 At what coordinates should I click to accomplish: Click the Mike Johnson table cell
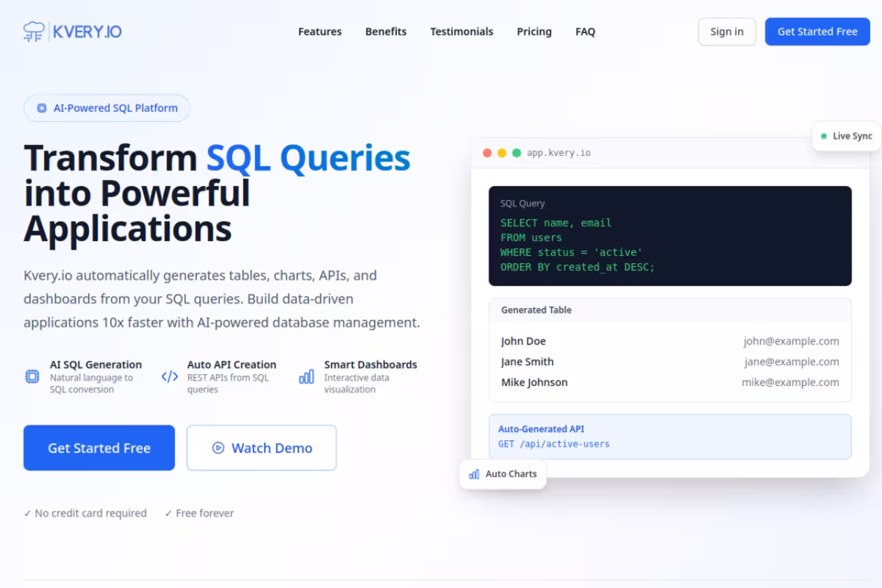(x=534, y=382)
